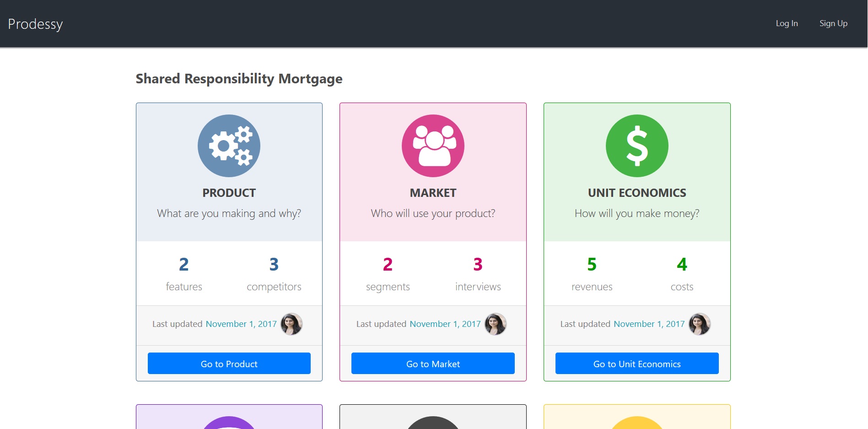The width and height of the screenshot is (868, 429).
Task: Open the Sign Up page
Action: [x=833, y=23]
